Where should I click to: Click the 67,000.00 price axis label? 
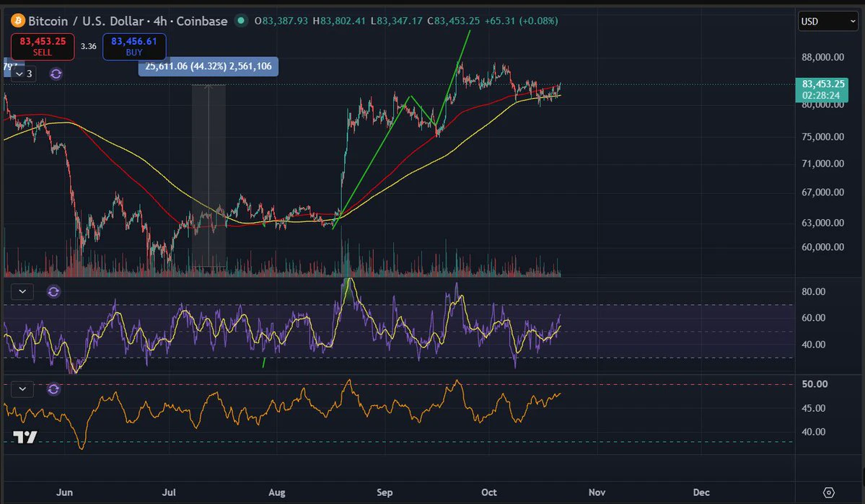(x=822, y=193)
